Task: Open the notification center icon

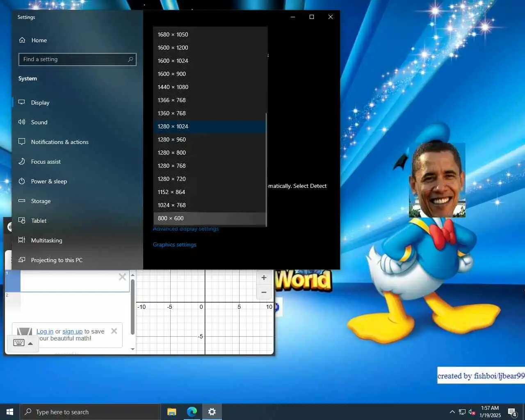Action: (x=512, y=412)
